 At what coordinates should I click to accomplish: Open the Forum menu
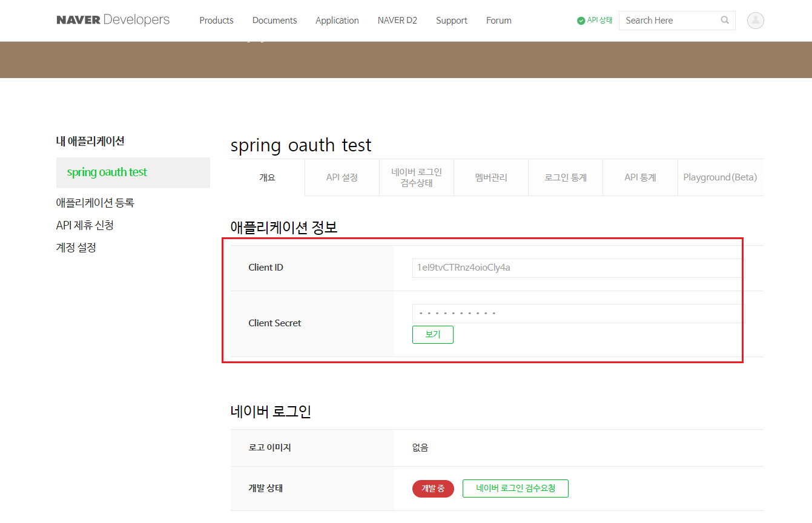pyautogui.click(x=499, y=21)
